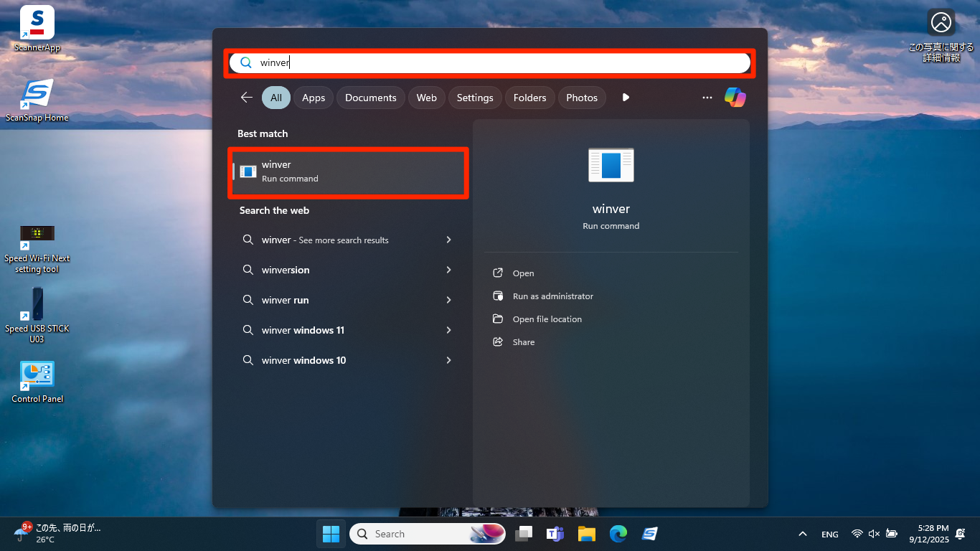Click Run as administrator
The image size is (980, 551).
552,296
